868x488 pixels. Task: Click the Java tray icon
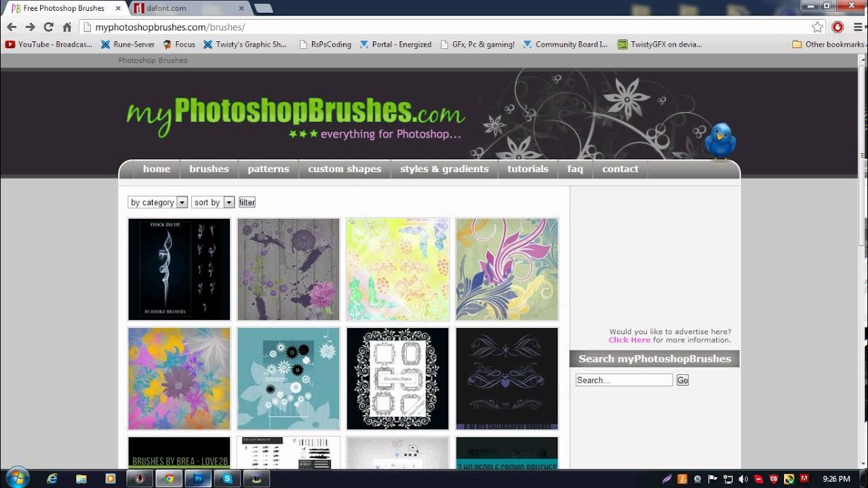(x=682, y=479)
